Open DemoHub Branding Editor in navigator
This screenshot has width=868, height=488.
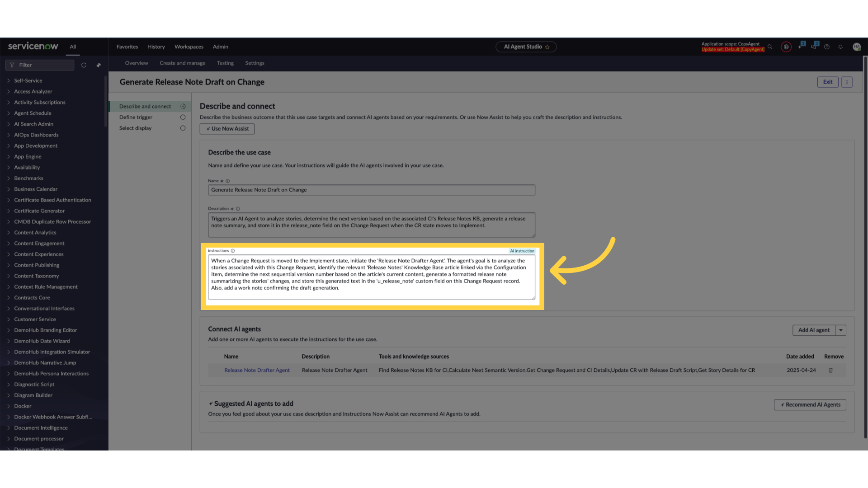46,330
